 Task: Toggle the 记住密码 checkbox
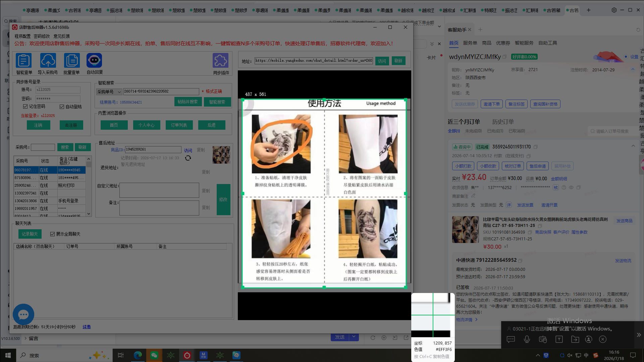[25, 106]
